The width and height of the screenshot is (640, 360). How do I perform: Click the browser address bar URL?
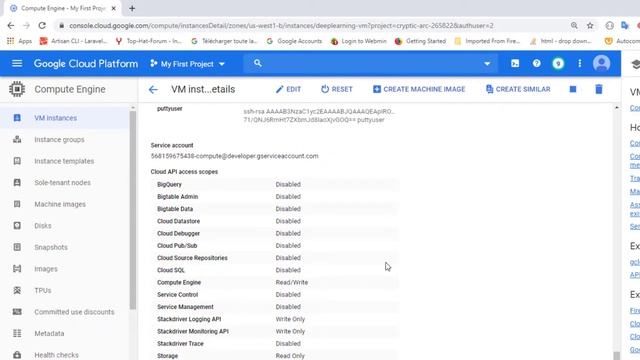(x=281, y=26)
